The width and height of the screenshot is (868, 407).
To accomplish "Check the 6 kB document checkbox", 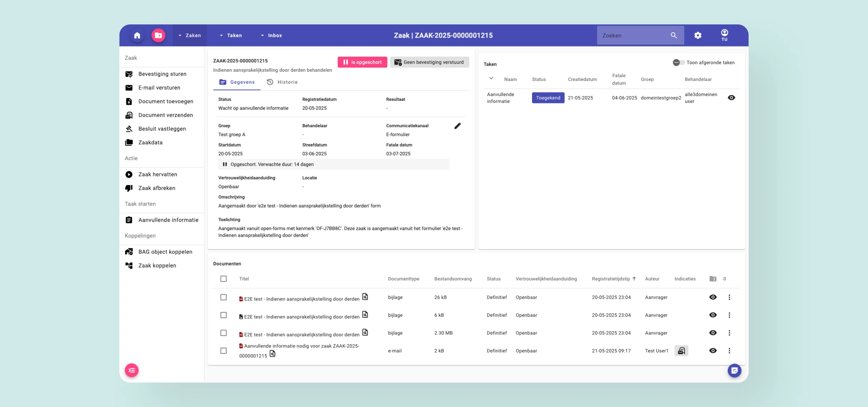I will (223, 315).
